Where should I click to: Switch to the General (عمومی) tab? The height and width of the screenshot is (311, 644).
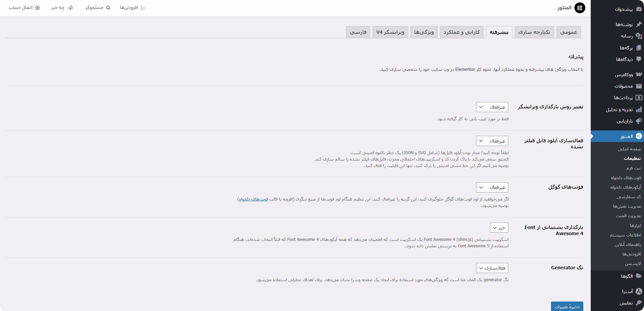point(569,32)
